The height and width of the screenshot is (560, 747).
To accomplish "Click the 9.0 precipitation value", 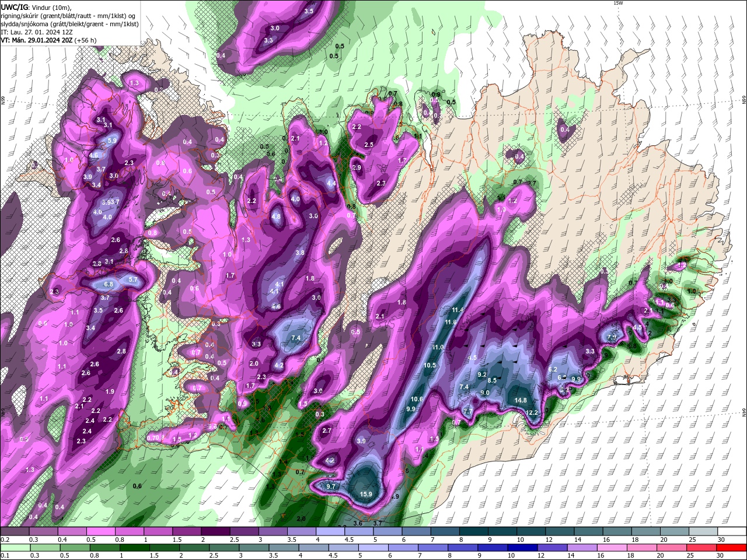I will (x=485, y=393).
